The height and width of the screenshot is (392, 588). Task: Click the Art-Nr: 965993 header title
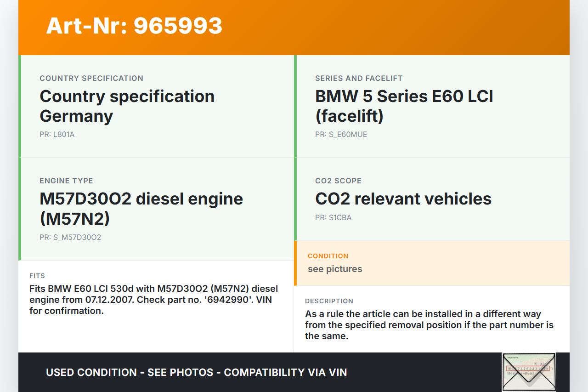pyautogui.click(x=134, y=26)
